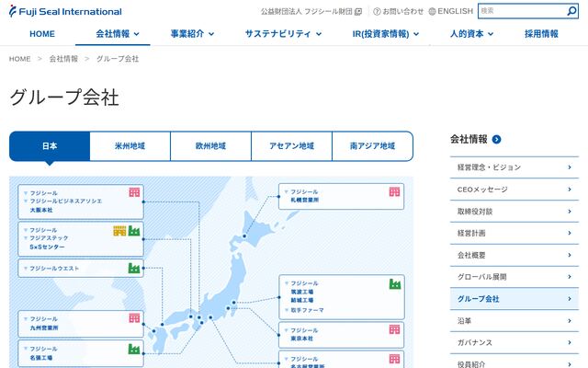Screen dimensions: 588x368
Task: Open グローバル展開 in sidebar
Action: coord(514,277)
